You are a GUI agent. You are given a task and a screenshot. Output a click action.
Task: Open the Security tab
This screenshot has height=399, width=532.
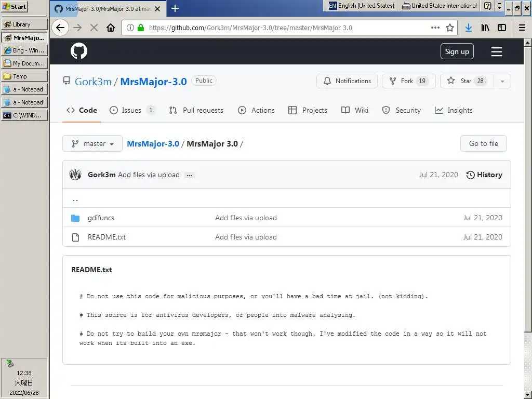(401, 110)
